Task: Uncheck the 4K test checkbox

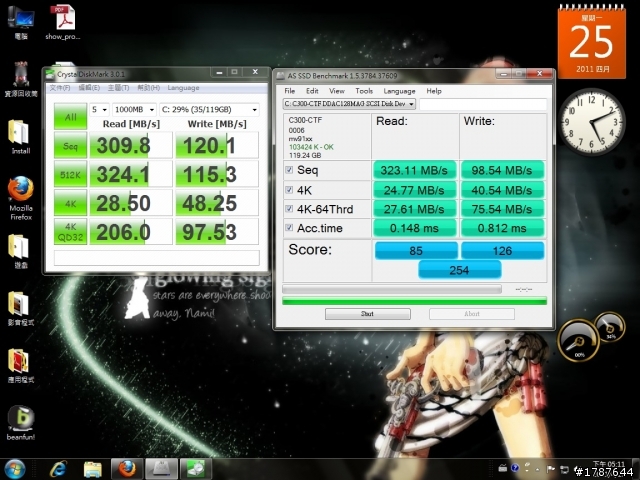Action: click(x=289, y=190)
